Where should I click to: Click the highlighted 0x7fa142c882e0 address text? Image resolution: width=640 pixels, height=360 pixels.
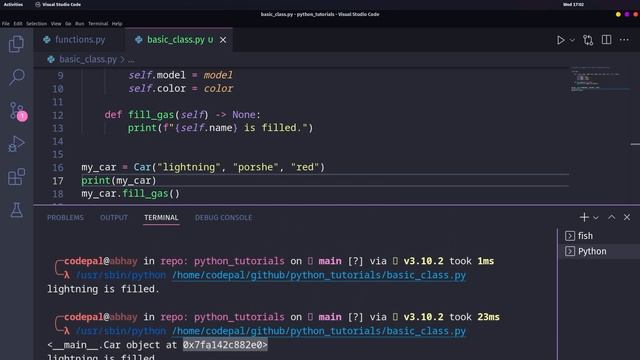point(225,345)
